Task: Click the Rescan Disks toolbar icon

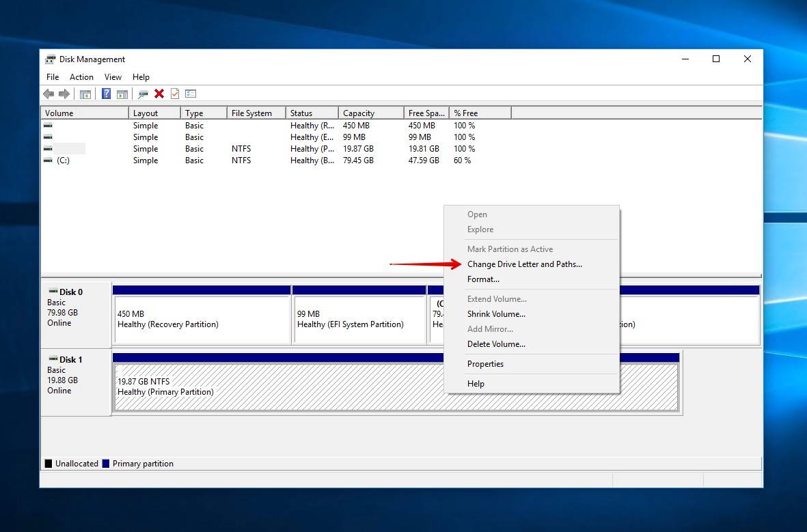Action: (141, 94)
